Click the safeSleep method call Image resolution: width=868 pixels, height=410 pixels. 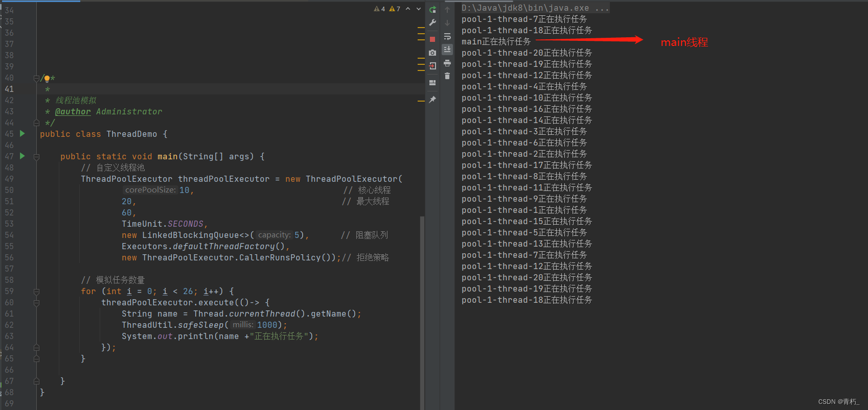(201, 325)
